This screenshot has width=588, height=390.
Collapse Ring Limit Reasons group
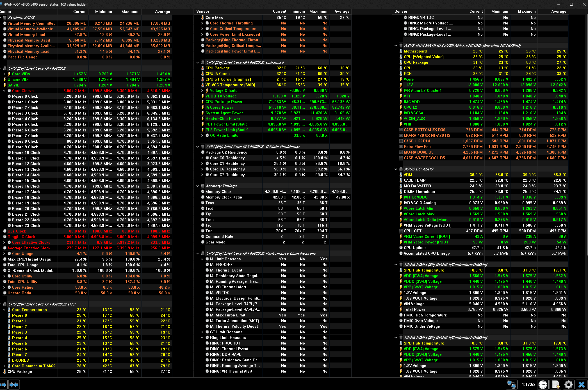[202, 337]
